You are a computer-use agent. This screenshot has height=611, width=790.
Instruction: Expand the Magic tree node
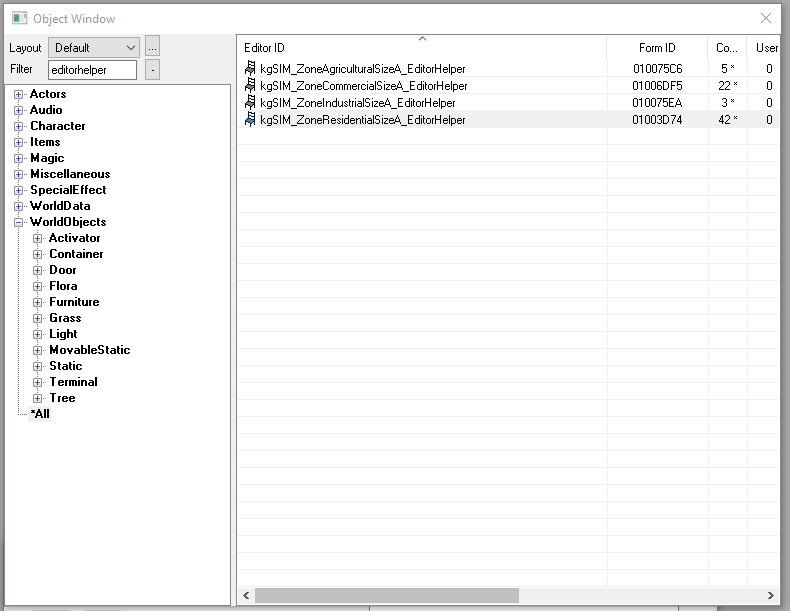19,159
